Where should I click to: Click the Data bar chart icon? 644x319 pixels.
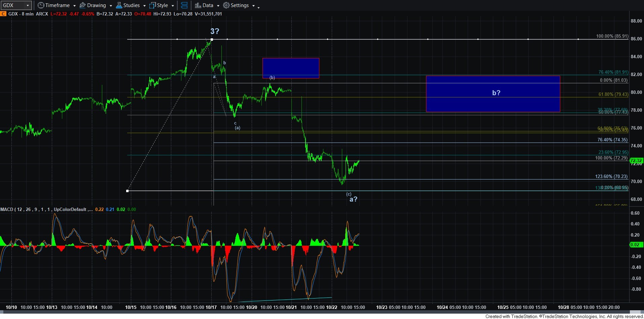198,5
